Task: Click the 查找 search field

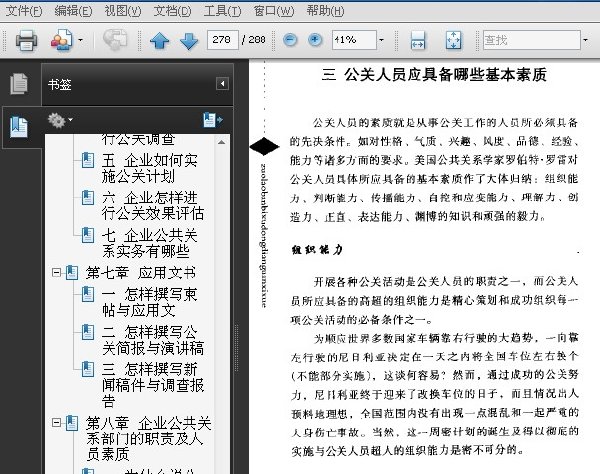Action: click(532, 40)
